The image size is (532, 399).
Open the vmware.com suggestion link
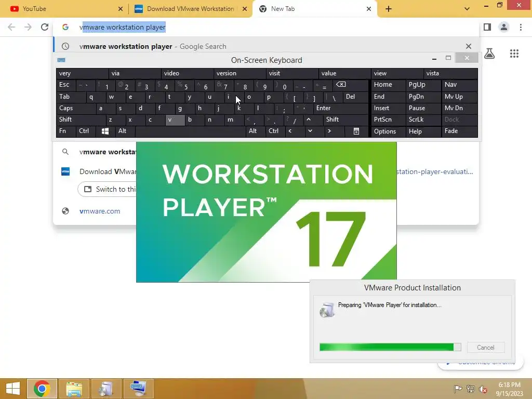click(x=99, y=211)
